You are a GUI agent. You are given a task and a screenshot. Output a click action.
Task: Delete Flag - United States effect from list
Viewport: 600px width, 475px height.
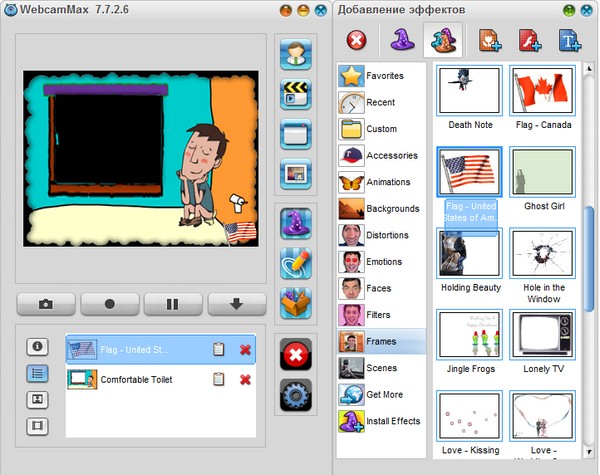[245, 349]
